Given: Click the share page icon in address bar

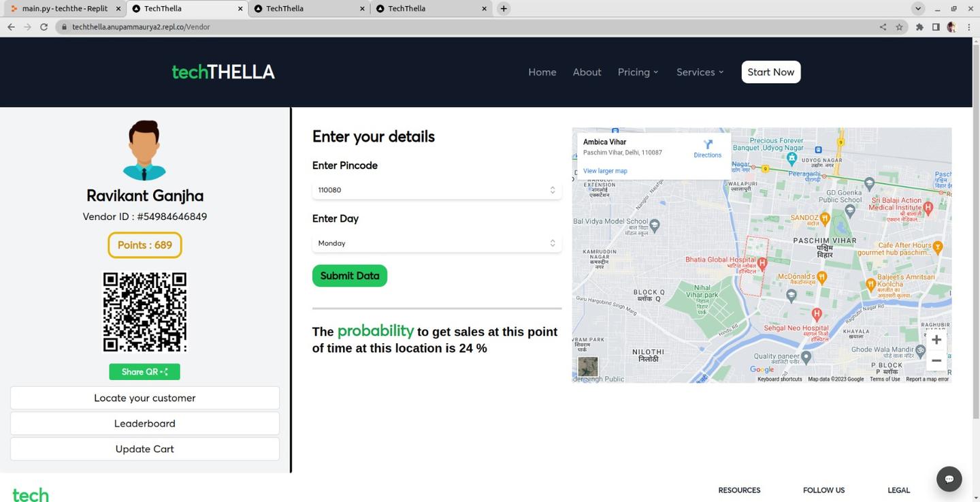Looking at the screenshot, I should tap(883, 27).
